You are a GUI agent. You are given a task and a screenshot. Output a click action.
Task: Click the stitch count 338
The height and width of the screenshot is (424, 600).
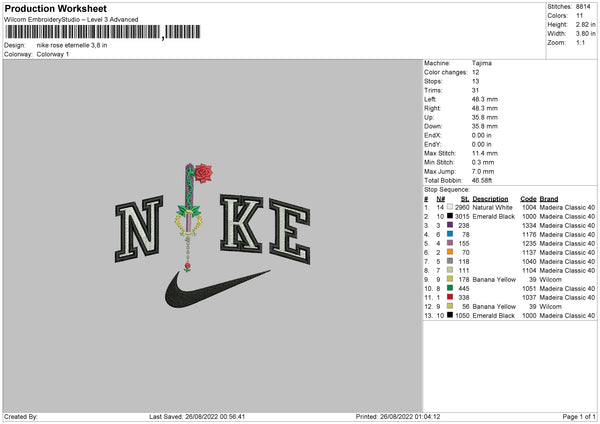464,297
